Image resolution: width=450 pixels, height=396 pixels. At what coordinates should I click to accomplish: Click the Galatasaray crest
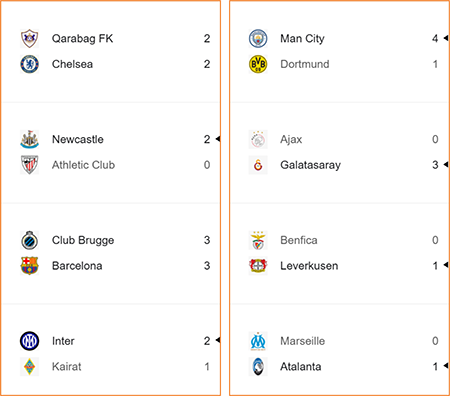click(x=258, y=165)
